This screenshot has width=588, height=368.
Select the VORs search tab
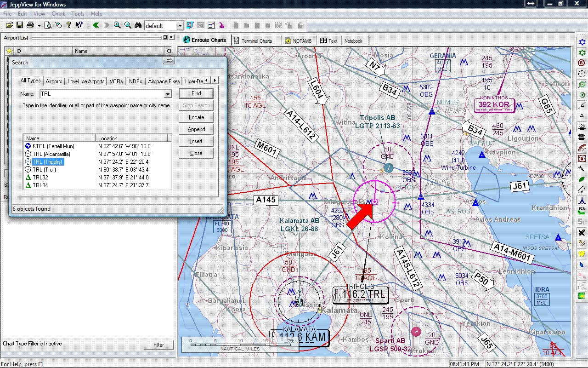tap(116, 81)
